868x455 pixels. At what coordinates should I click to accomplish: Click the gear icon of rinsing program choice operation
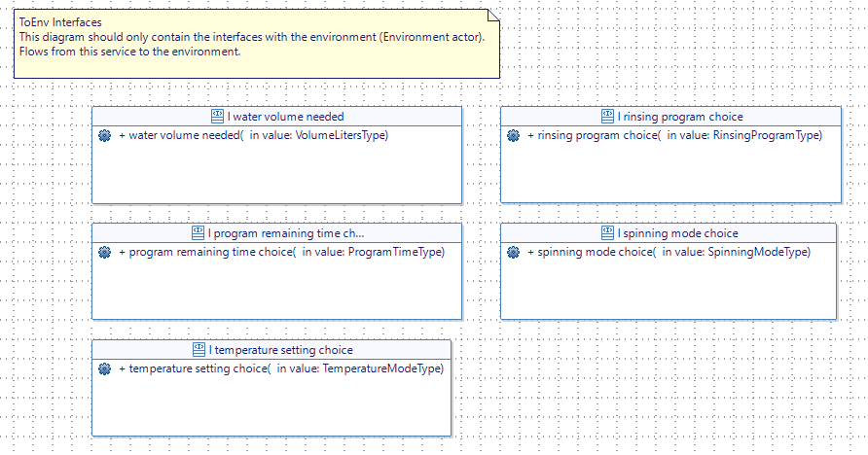tap(513, 135)
